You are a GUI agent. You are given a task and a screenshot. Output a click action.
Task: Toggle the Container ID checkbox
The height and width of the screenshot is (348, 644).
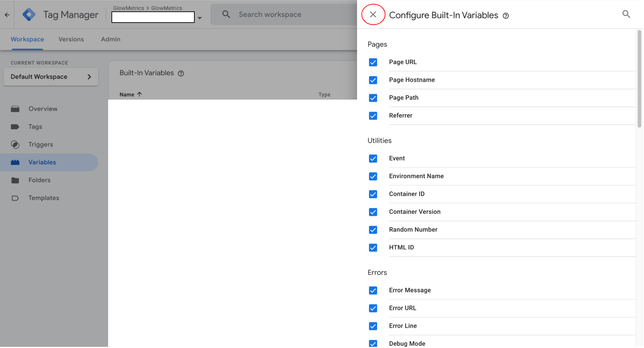pyautogui.click(x=373, y=194)
